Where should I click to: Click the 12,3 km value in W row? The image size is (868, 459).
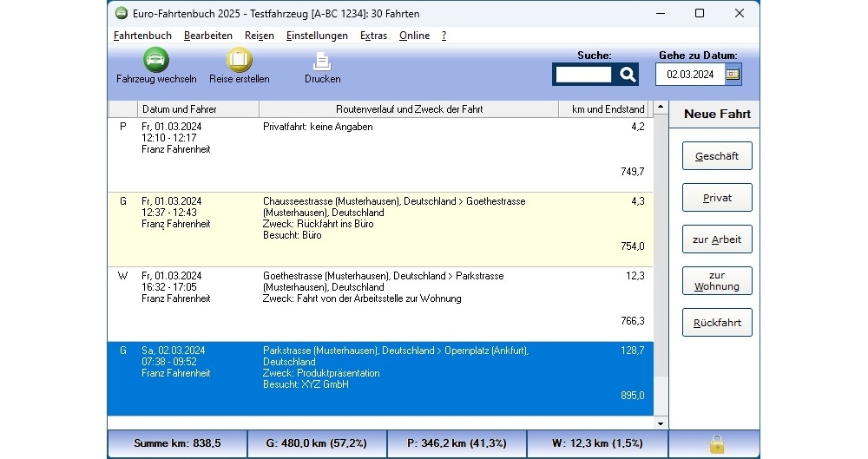tap(635, 276)
